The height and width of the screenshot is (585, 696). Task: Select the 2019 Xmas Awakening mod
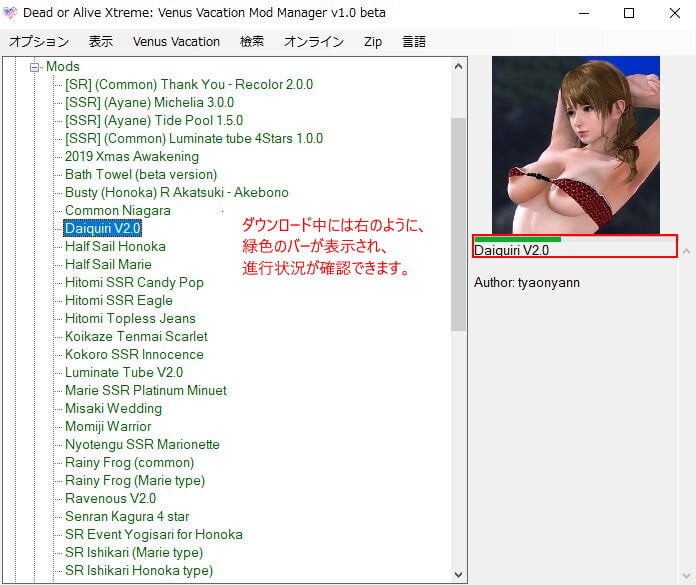(132, 157)
